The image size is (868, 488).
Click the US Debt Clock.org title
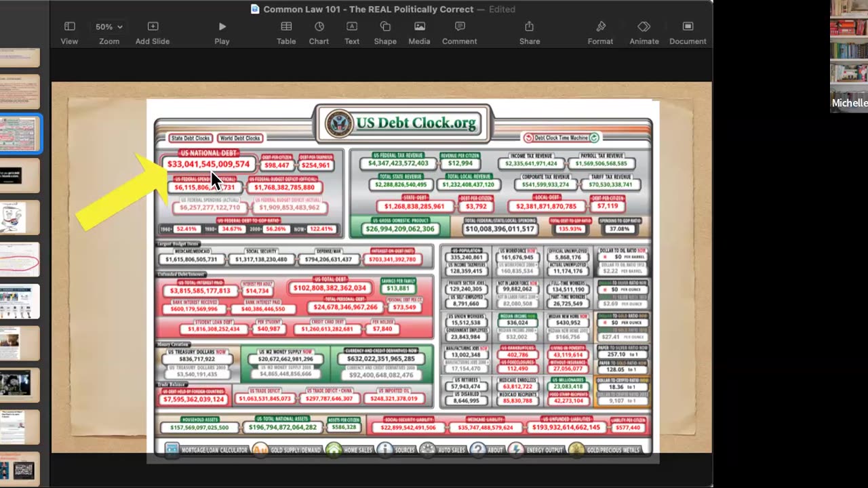click(417, 124)
